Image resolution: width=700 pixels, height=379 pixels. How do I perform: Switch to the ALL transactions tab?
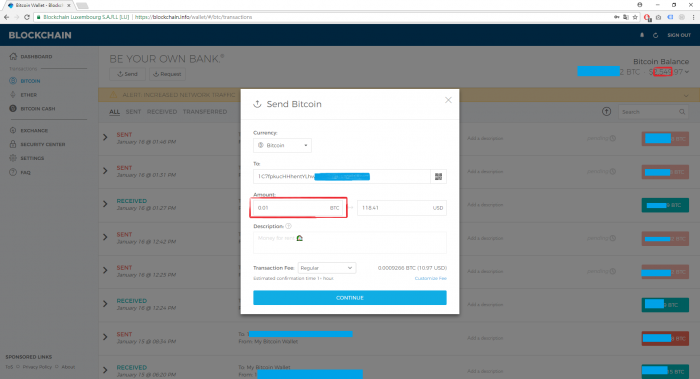[114, 112]
